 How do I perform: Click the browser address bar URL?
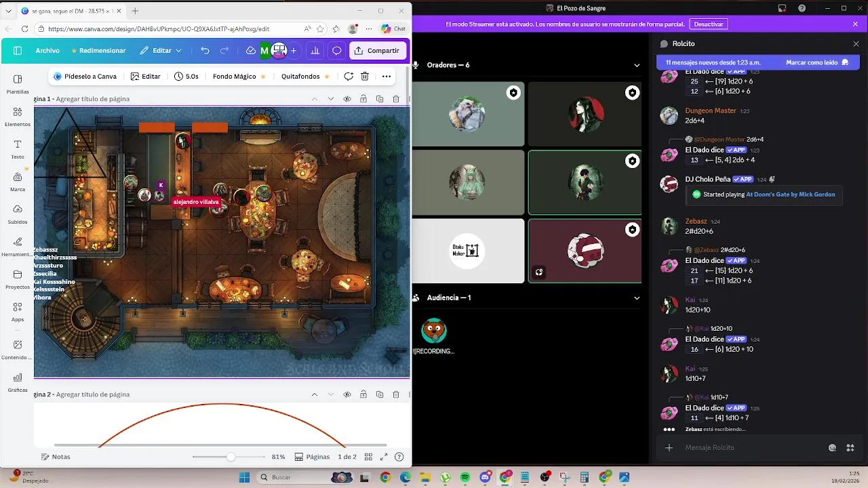(x=159, y=29)
